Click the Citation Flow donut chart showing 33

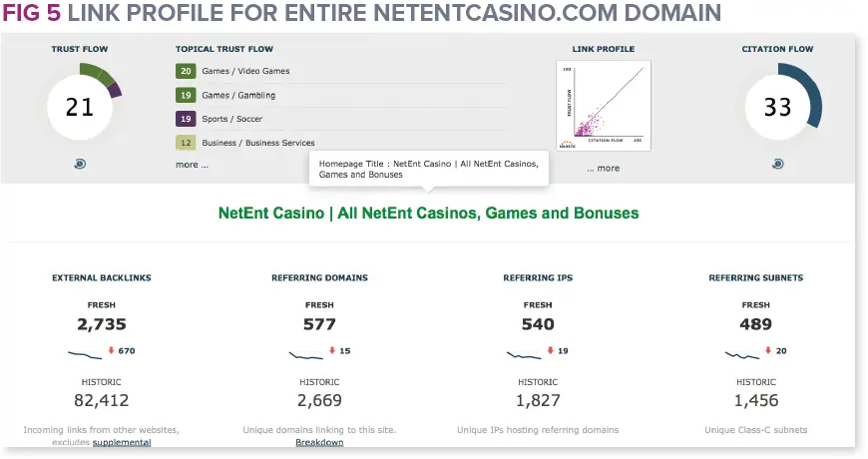[x=782, y=102]
